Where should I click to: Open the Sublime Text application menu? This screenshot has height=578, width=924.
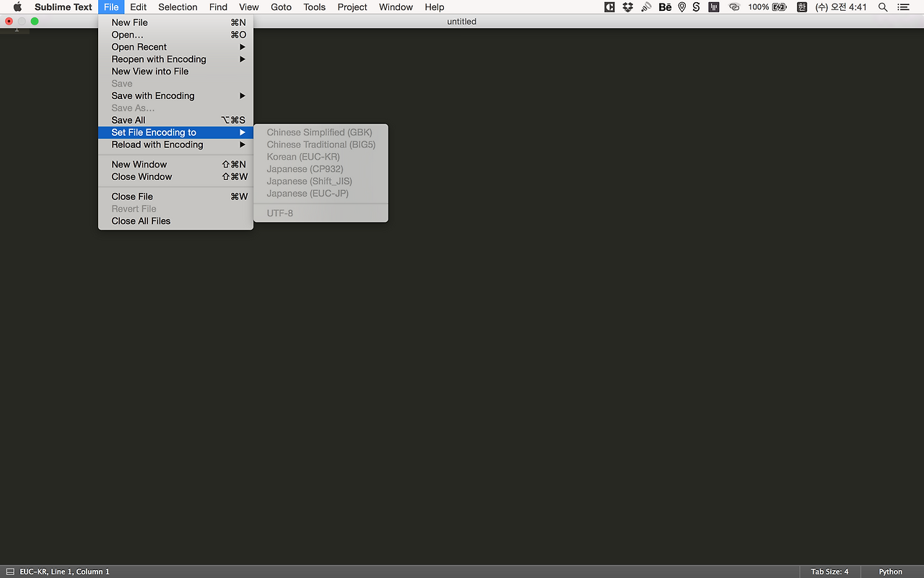coord(64,7)
